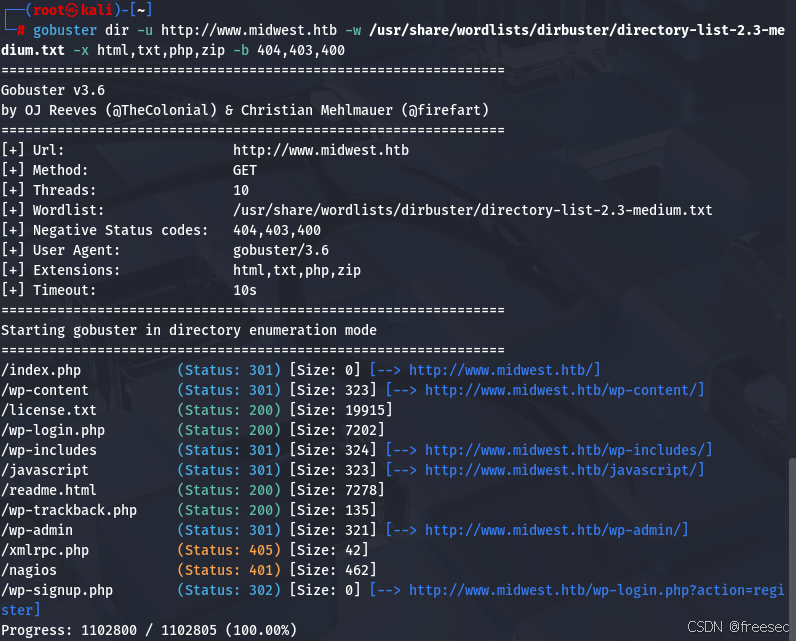Click the Size: 42 value
Screen dimensions: 796x641
click(x=329, y=550)
